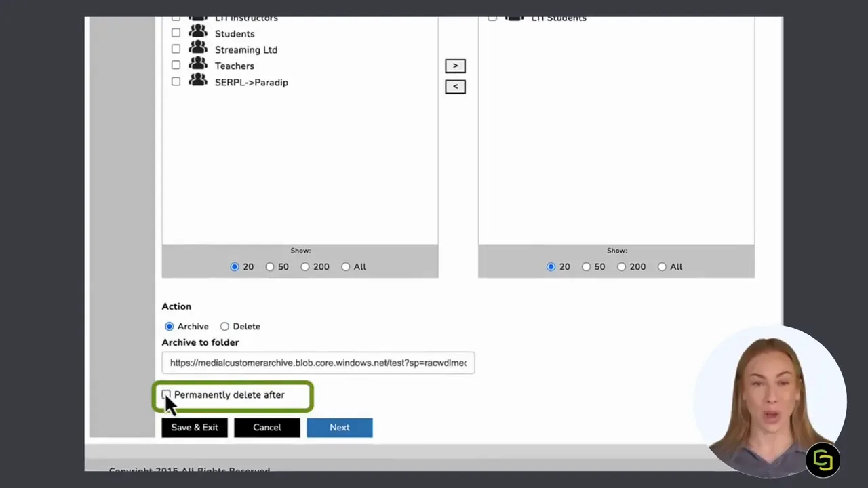Show All items in left list
The width and height of the screenshot is (868, 488).
point(346,266)
